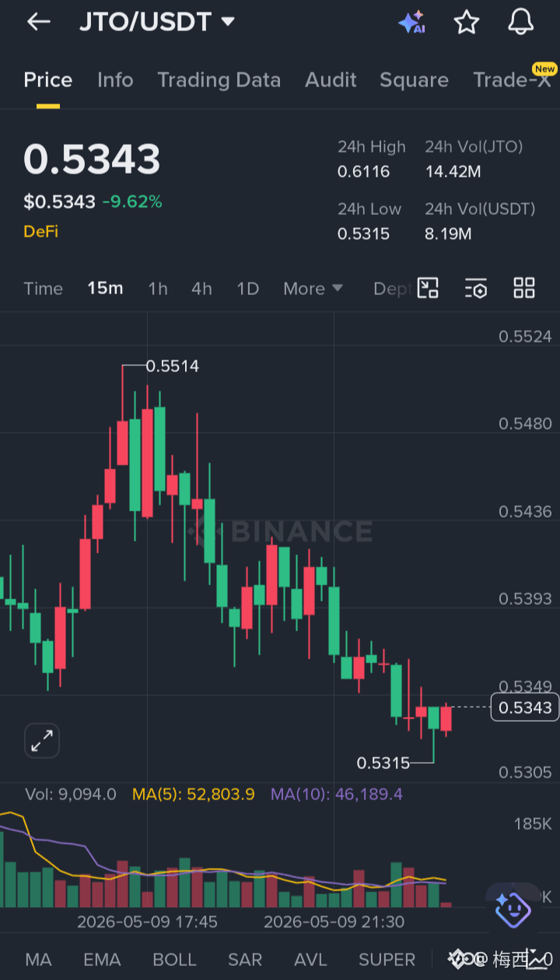Tap the 0.5524 price axis label
560x980 pixels.
(525, 336)
